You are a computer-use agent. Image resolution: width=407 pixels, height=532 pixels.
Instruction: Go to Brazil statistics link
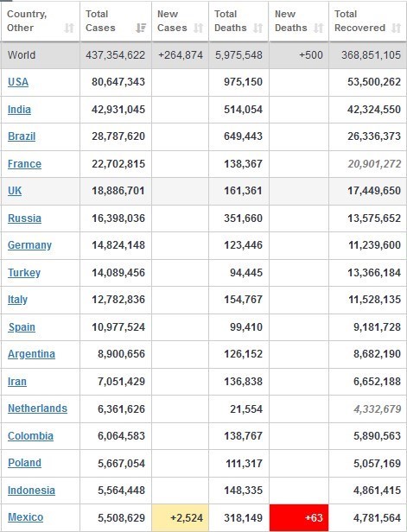[22, 136]
